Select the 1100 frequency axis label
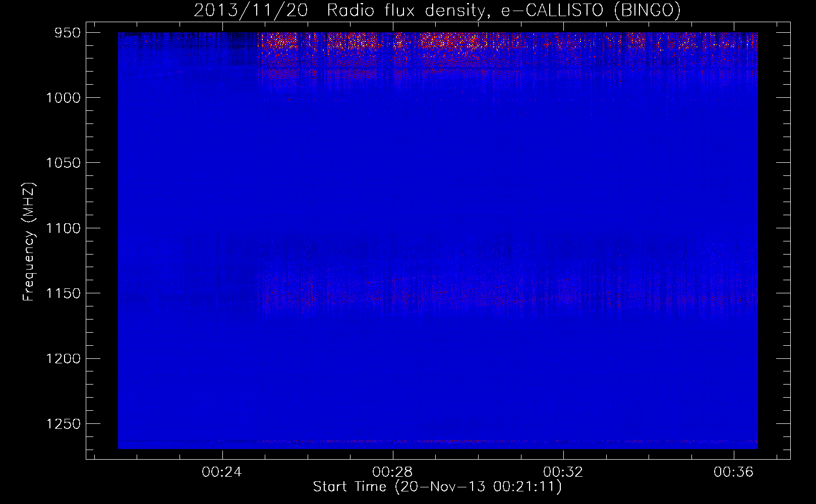 (63, 228)
